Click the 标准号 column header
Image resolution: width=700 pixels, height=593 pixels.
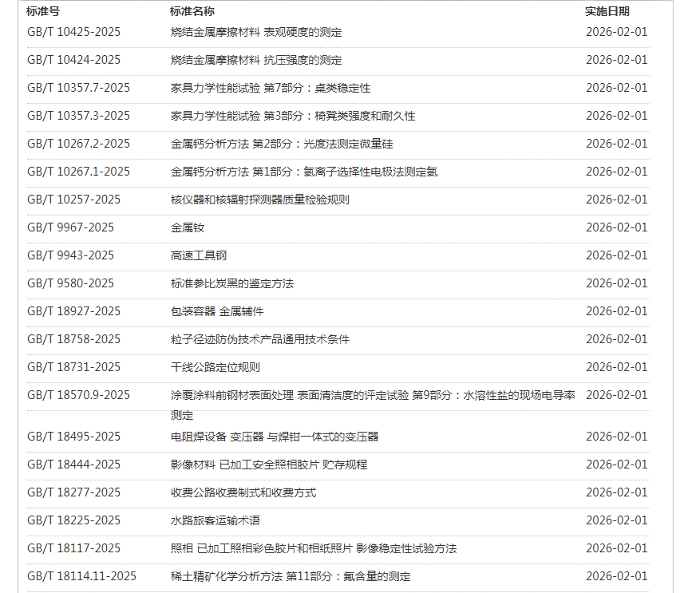click(x=42, y=11)
